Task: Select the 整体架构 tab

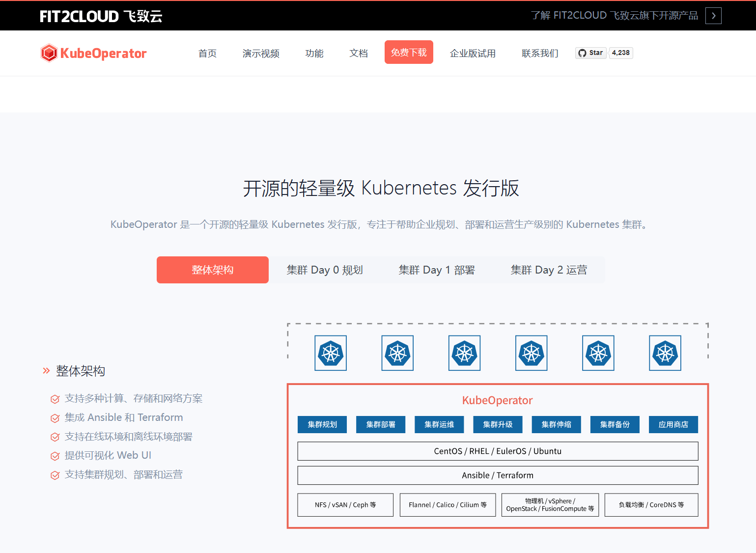Action: [213, 270]
